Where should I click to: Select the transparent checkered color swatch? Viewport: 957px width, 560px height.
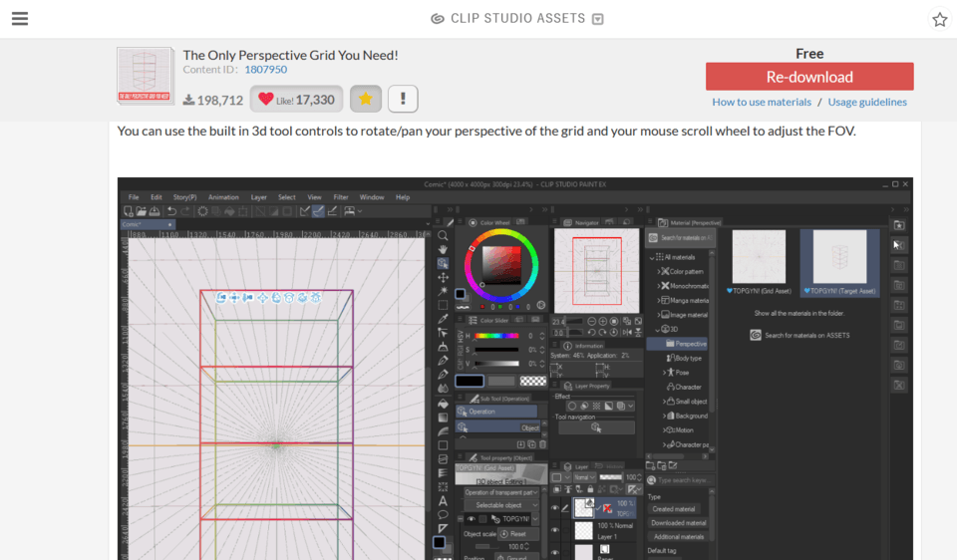click(532, 382)
